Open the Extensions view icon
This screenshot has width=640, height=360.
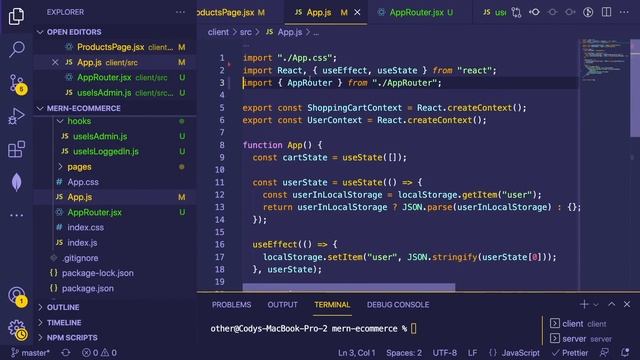[16, 149]
